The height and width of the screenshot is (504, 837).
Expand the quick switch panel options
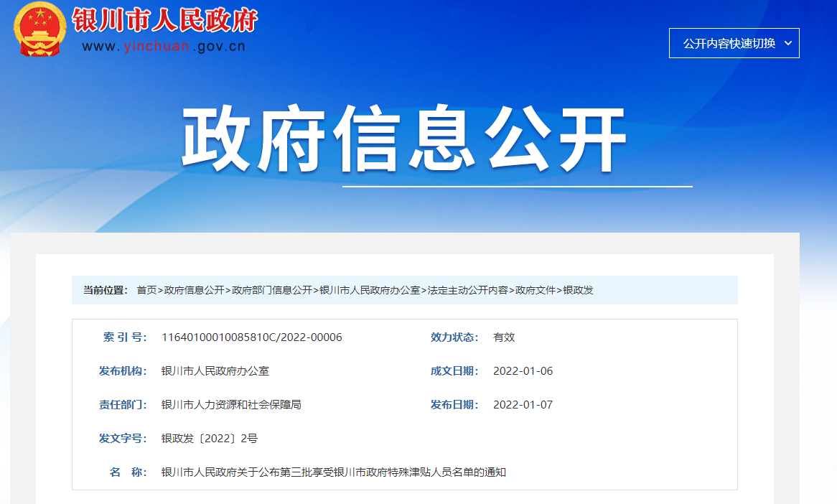click(734, 43)
